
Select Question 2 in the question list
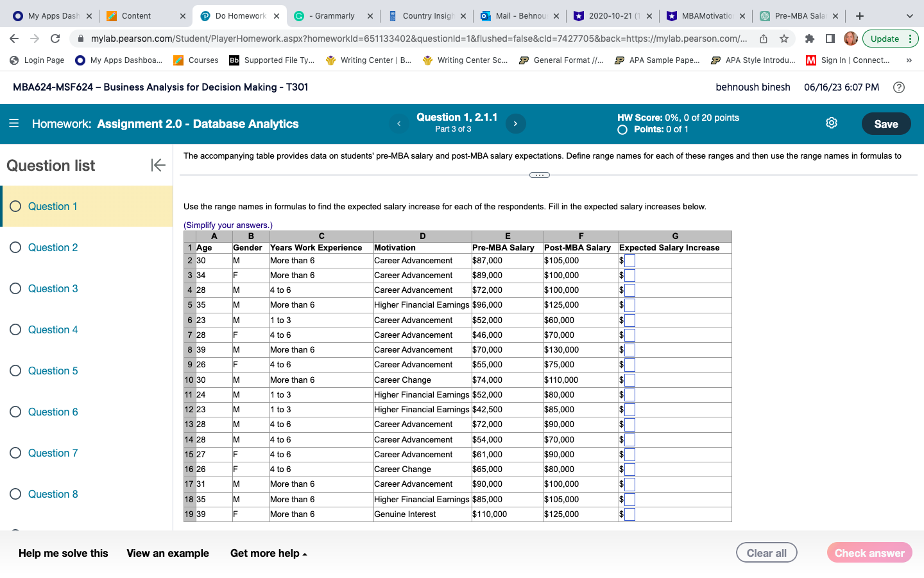coord(53,248)
